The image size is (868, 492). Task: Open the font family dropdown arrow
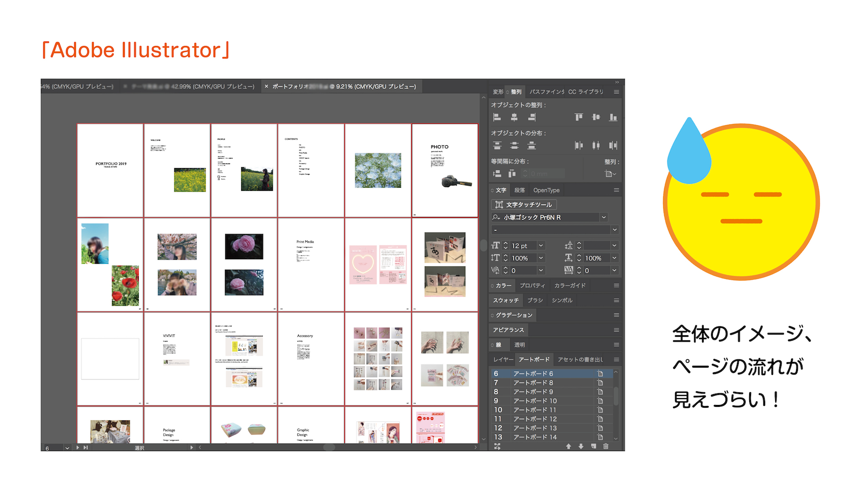click(604, 217)
